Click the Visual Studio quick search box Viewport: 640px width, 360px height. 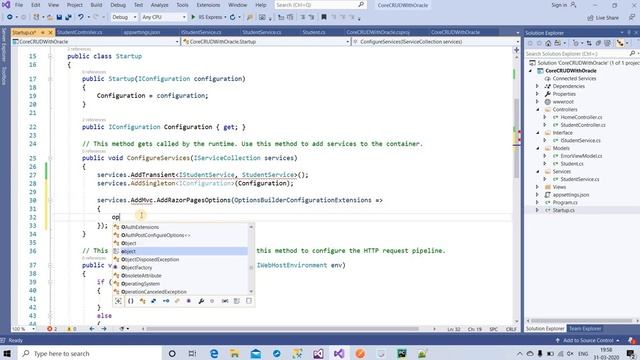(x=320, y=5)
